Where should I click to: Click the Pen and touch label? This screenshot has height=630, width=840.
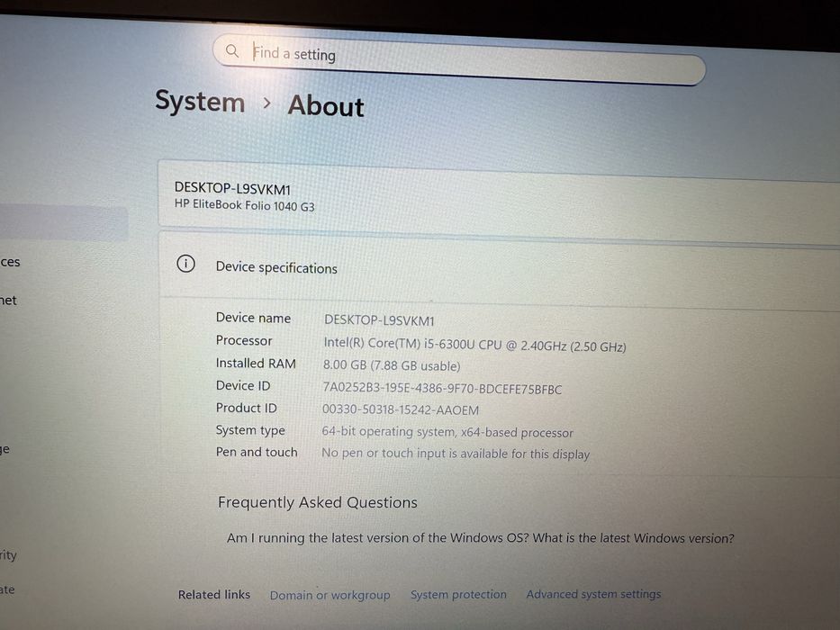(256, 452)
